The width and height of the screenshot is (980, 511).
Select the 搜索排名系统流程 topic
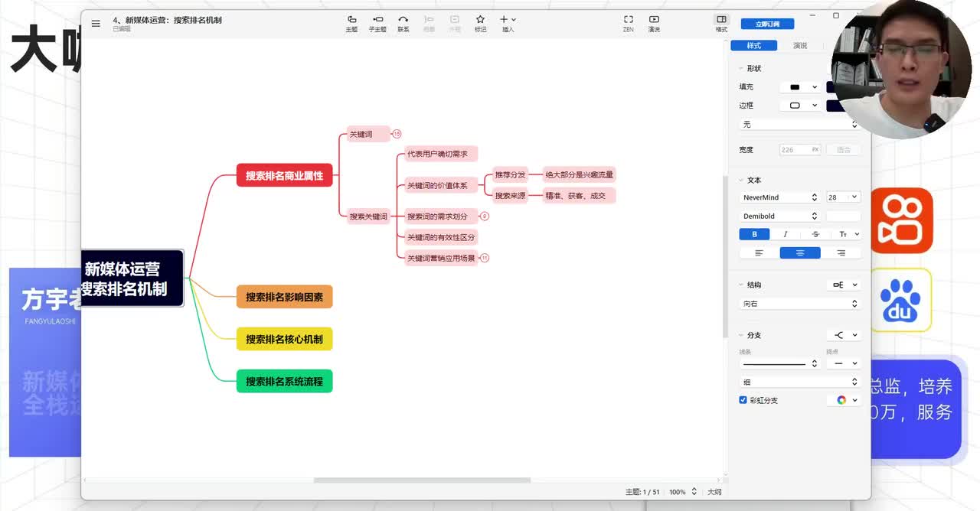(284, 381)
